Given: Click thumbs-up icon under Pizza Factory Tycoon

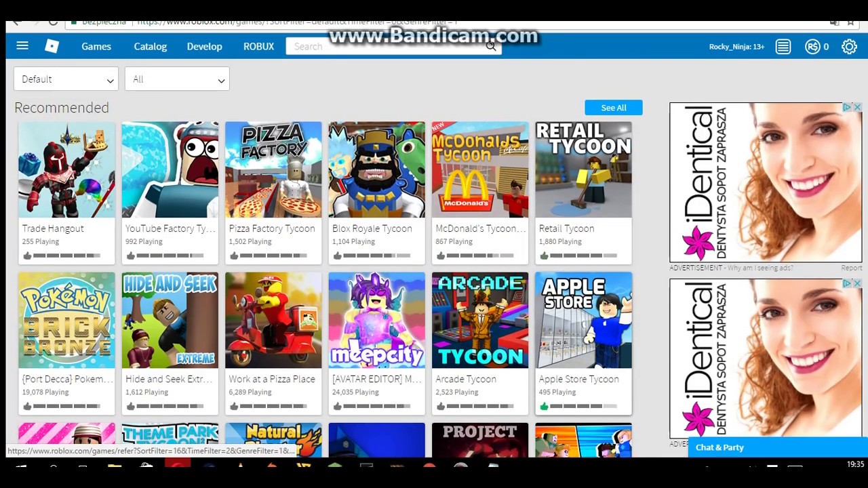Looking at the screenshot, I should pos(234,256).
